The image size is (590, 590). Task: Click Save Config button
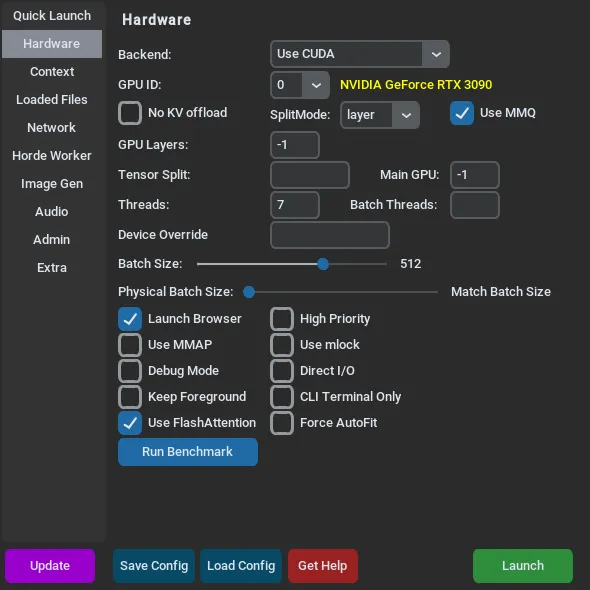[154, 566]
